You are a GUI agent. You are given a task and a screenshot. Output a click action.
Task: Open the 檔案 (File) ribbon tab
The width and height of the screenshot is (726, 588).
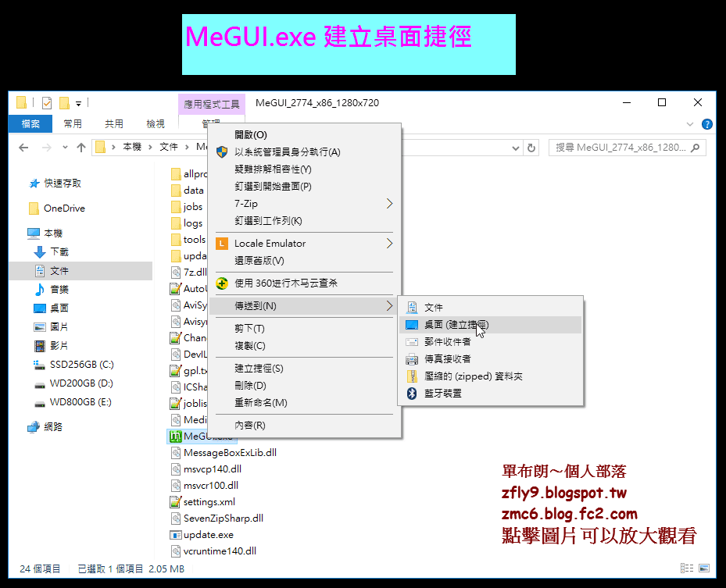[x=30, y=123]
